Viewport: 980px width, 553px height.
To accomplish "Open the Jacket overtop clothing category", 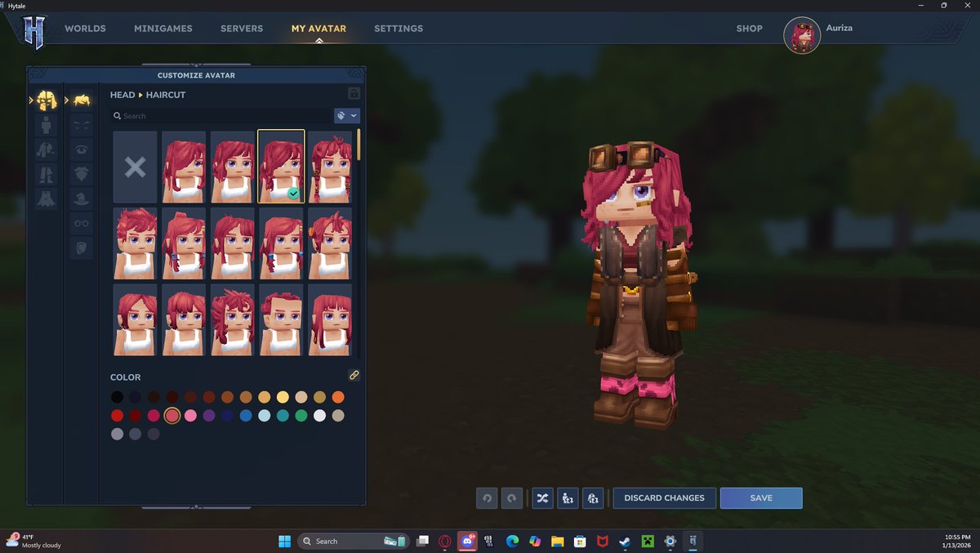I will pos(47,149).
